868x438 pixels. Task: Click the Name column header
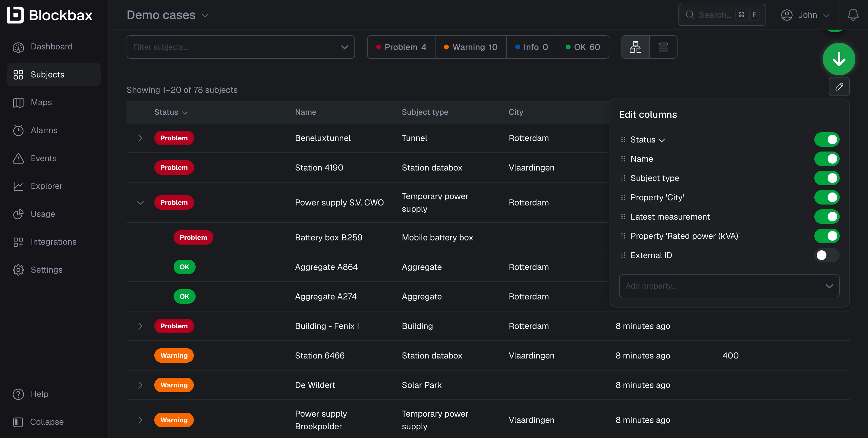click(x=305, y=112)
